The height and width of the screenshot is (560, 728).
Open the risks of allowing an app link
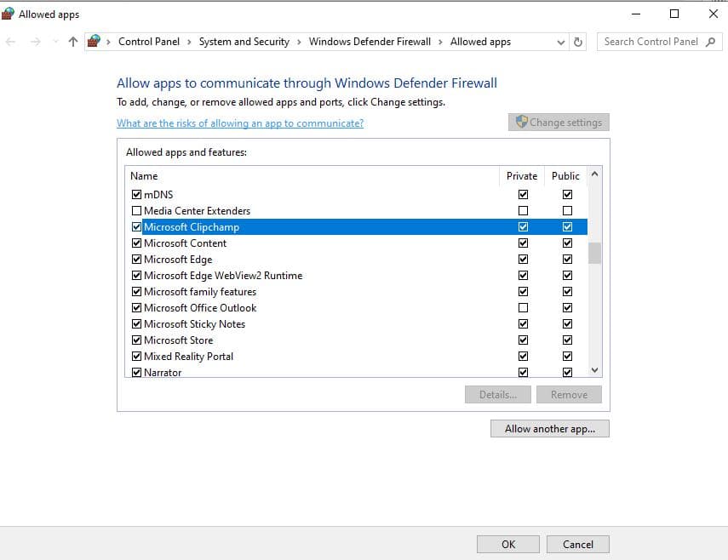tap(240, 123)
